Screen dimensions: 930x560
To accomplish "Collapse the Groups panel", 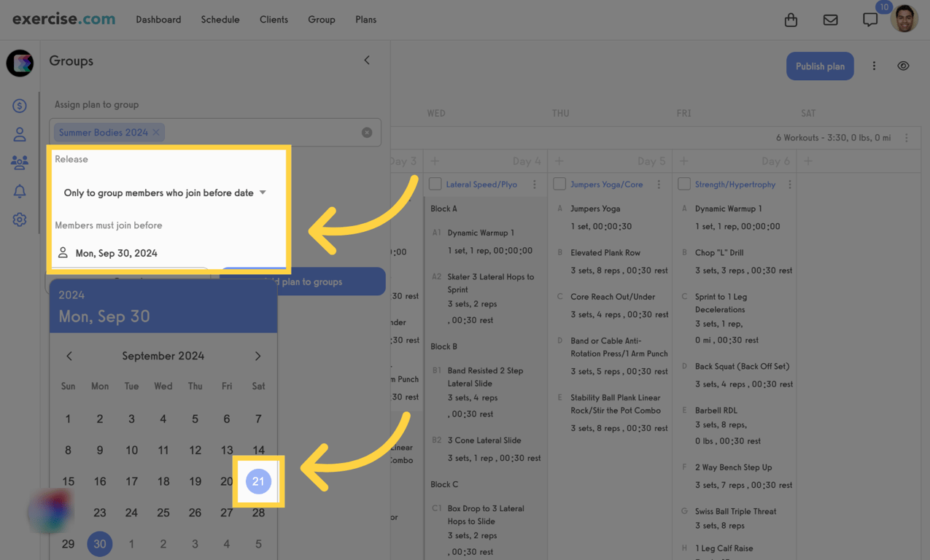I will [x=366, y=60].
